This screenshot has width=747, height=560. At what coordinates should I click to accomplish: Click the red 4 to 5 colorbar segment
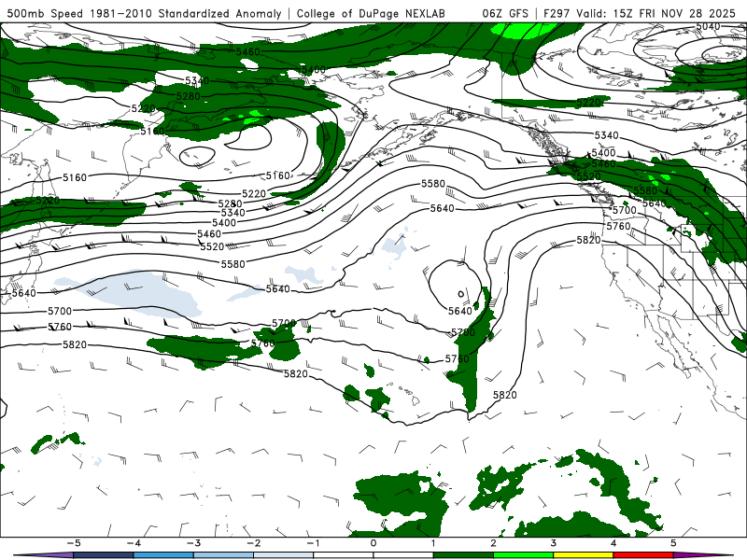643,555
